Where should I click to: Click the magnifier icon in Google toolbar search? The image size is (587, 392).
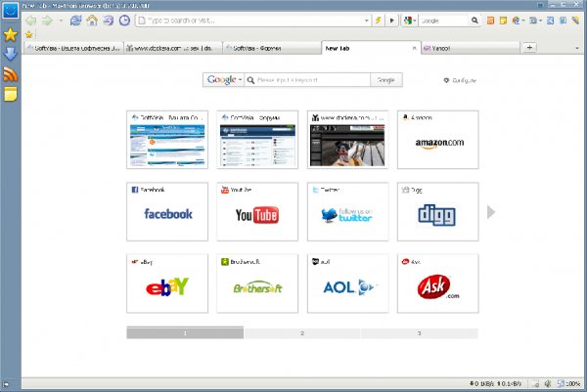pyautogui.click(x=474, y=21)
